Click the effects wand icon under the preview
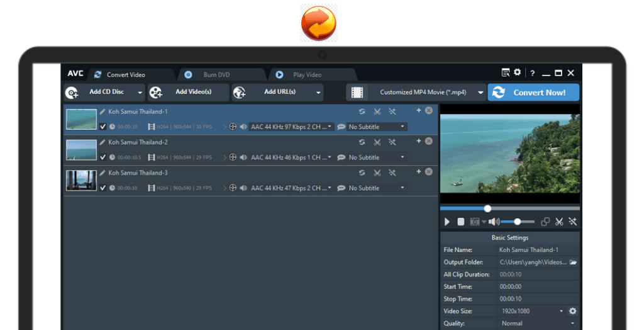644x330 pixels. tap(572, 222)
